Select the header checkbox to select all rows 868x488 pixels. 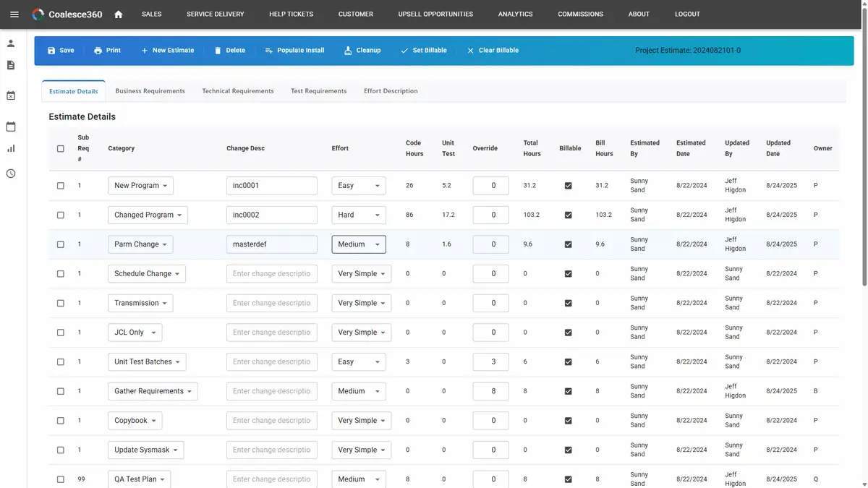[x=61, y=148]
